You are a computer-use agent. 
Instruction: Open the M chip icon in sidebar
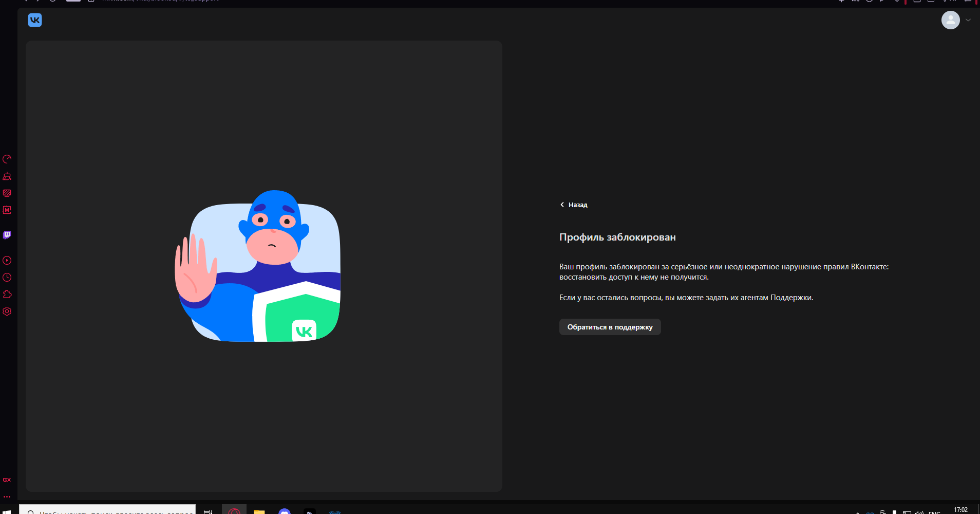7,210
